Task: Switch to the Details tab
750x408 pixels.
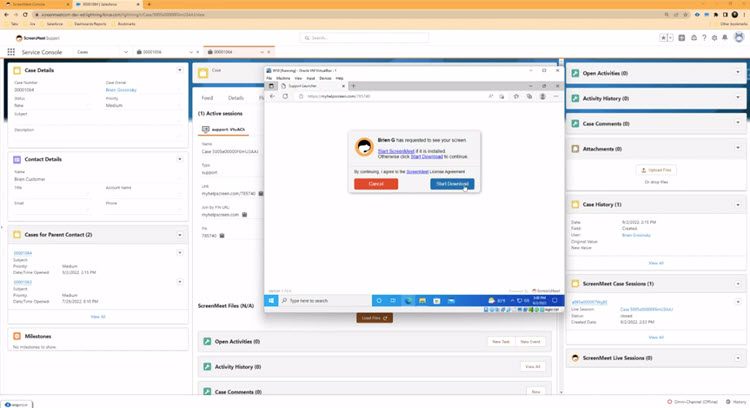Action: [236, 98]
